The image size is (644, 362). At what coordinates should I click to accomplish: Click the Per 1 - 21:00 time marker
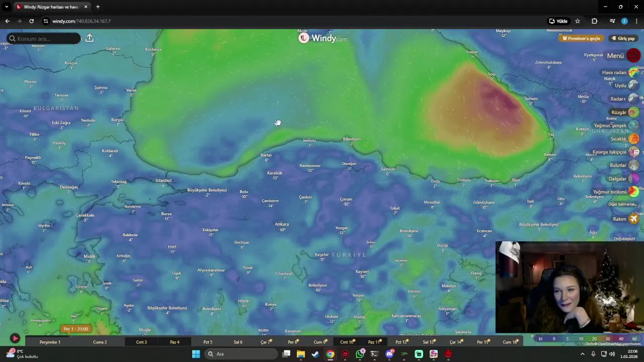tap(76, 329)
